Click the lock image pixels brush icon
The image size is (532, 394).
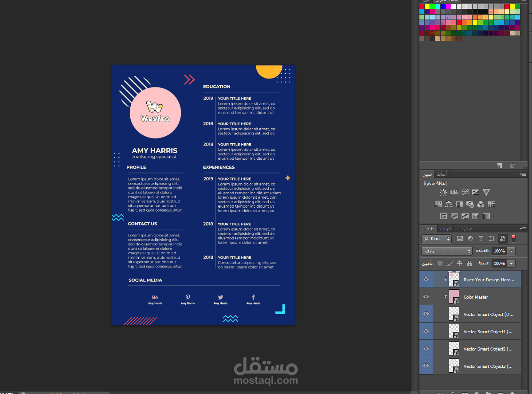click(450, 264)
